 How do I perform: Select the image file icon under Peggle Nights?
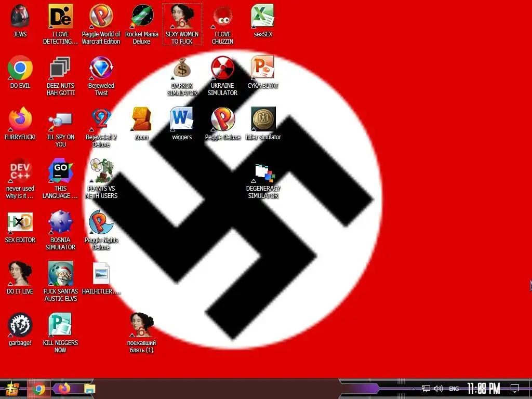101,273
